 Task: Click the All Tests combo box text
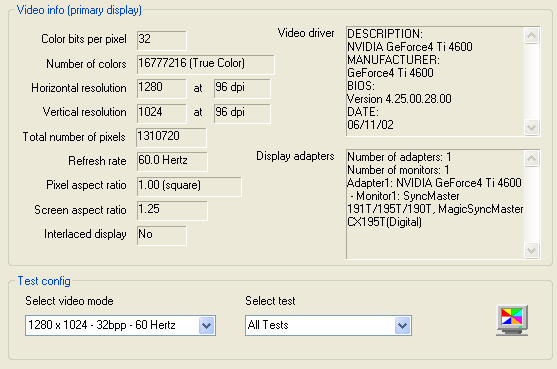[x=268, y=325]
